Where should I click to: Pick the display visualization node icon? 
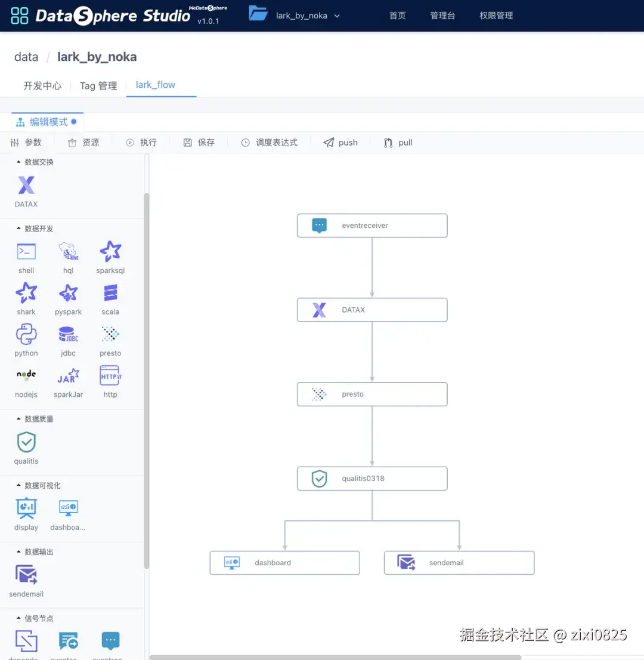pos(26,508)
